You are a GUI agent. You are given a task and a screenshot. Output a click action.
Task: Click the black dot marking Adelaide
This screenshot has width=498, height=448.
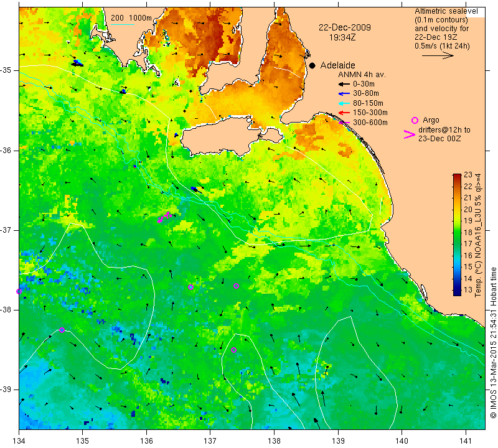312,65
